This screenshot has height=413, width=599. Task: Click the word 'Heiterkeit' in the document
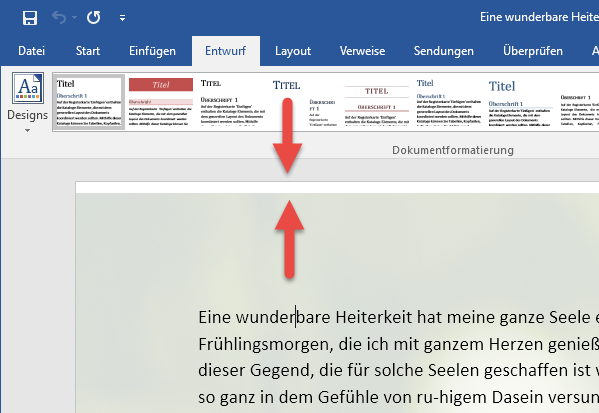click(374, 317)
